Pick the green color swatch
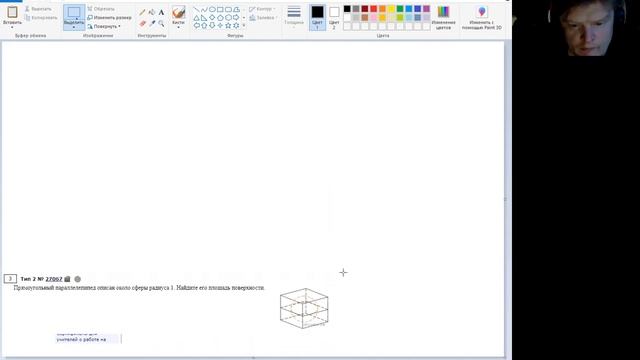Viewport: 640px width, 360px height. 400,9
